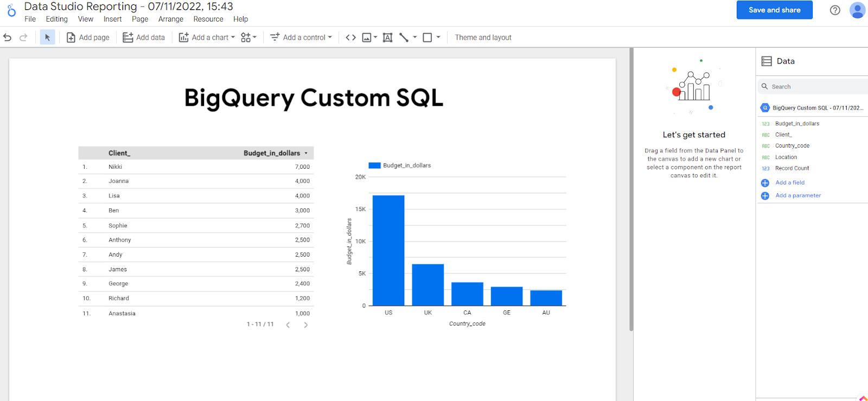Click the BigQuery data source icon
The image size is (868, 401).
coord(765,108)
